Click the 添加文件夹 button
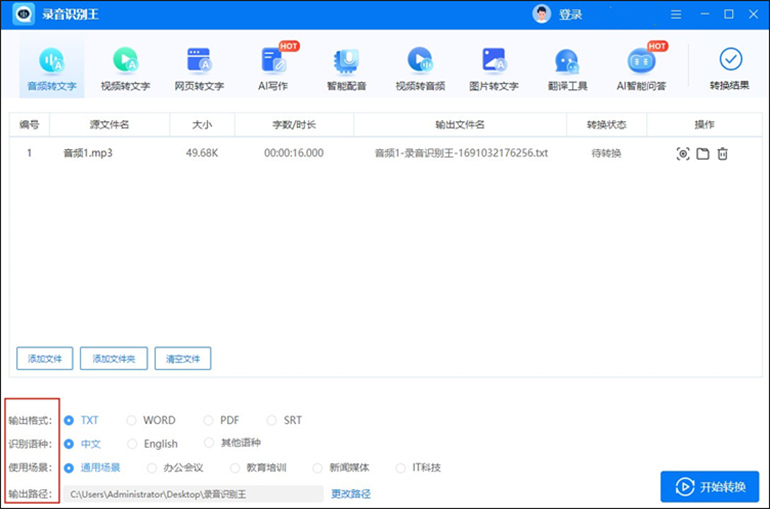The image size is (770, 509). (x=113, y=358)
